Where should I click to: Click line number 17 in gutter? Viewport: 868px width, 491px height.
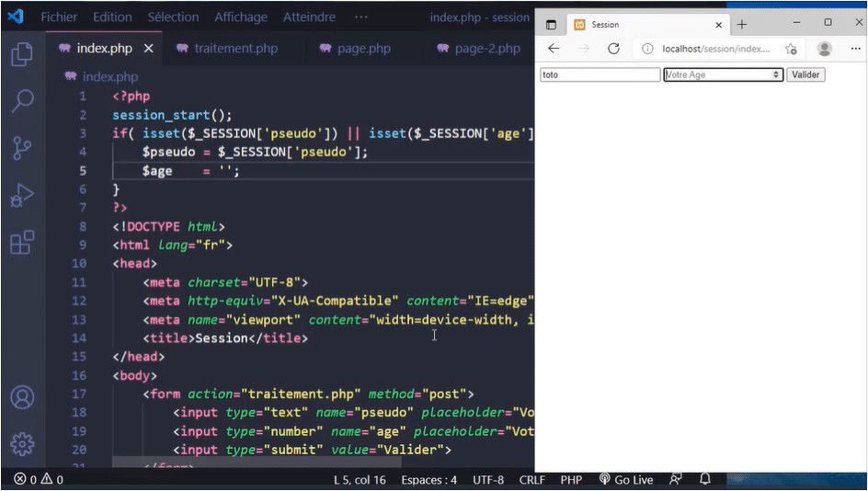79,394
